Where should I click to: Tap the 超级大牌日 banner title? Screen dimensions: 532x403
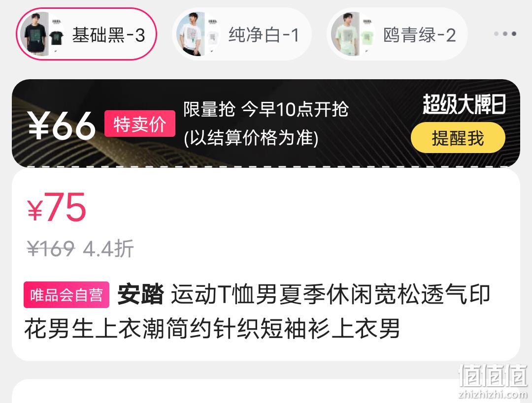[x=464, y=104]
